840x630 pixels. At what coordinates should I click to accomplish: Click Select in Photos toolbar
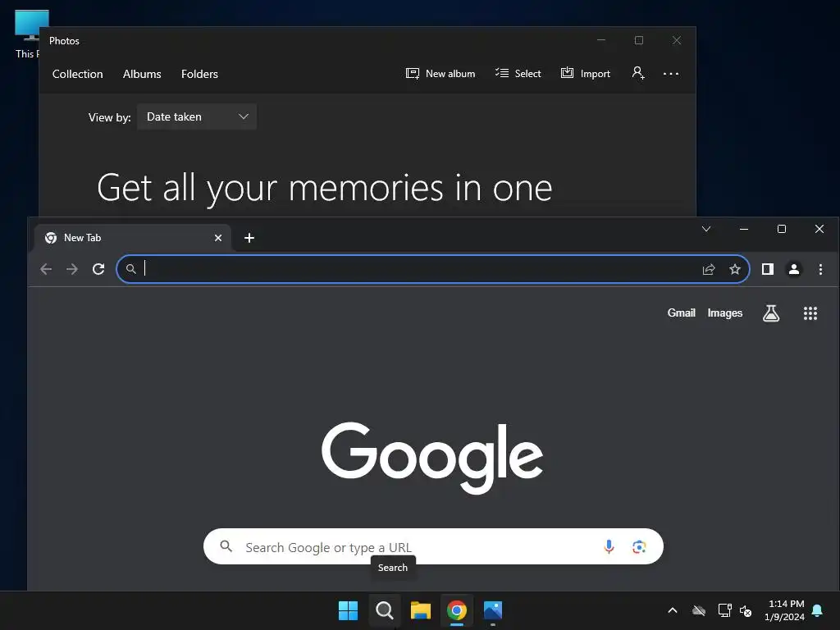click(518, 73)
